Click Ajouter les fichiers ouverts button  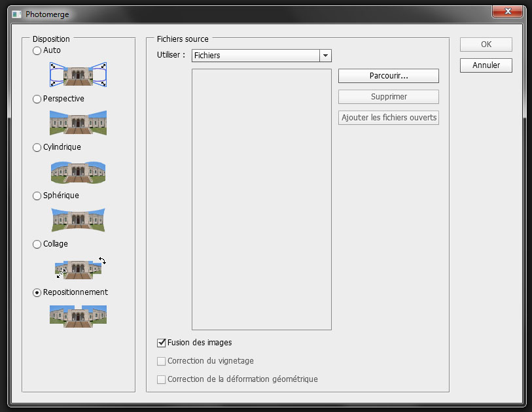[x=389, y=118]
